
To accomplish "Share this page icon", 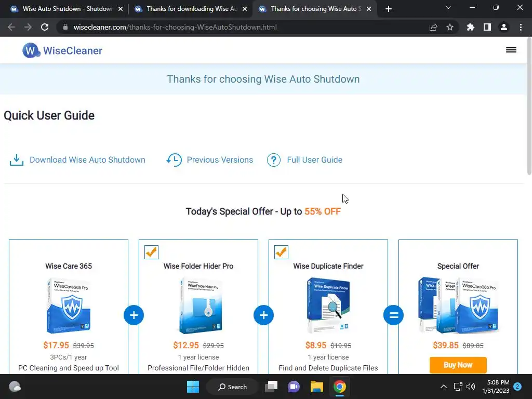I will (x=433, y=27).
